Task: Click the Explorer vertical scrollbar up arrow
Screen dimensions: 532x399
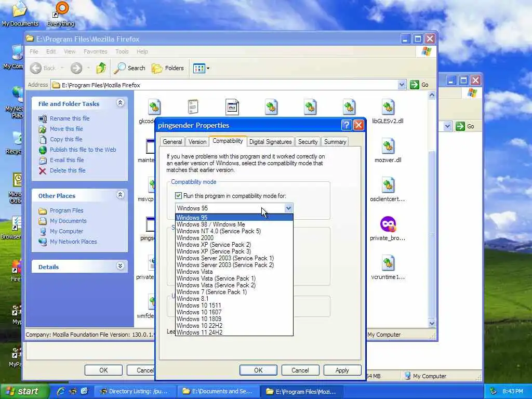Action: pos(432,95)
